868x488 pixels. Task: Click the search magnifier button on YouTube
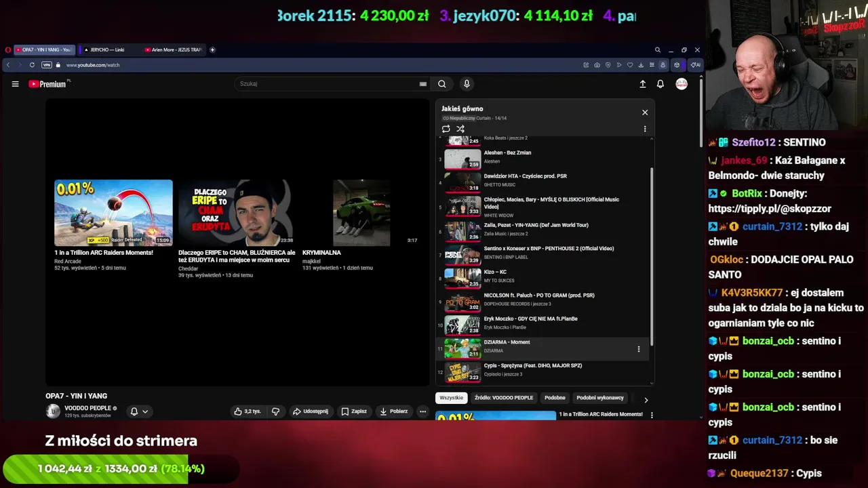[x=441, y=84]
